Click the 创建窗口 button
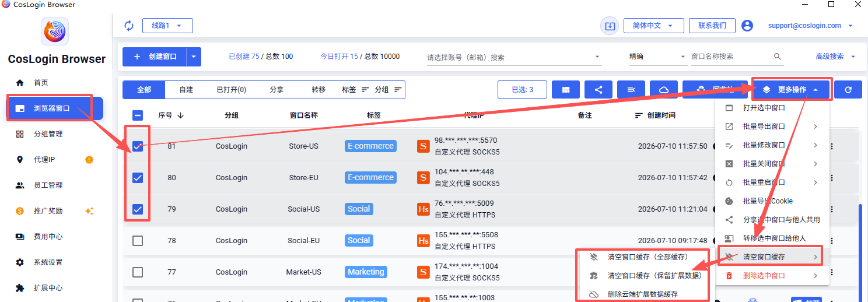The image size is (868, 302). (155, 57)
